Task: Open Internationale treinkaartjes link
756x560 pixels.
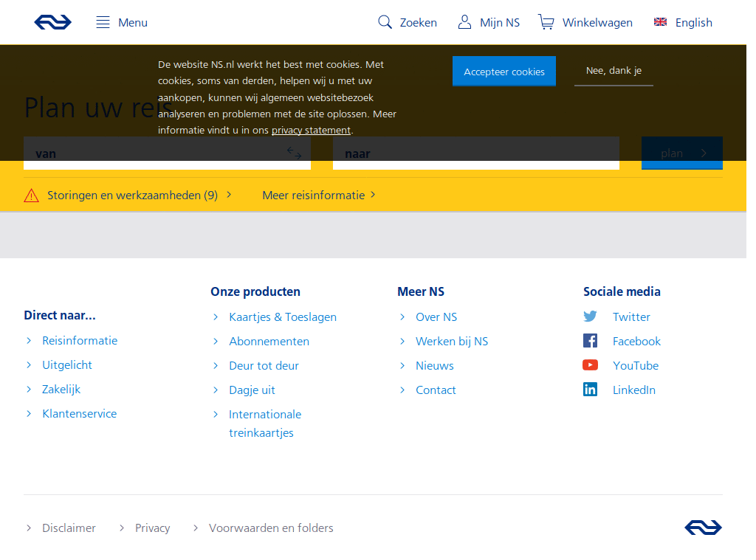Action: coord(265,424)
